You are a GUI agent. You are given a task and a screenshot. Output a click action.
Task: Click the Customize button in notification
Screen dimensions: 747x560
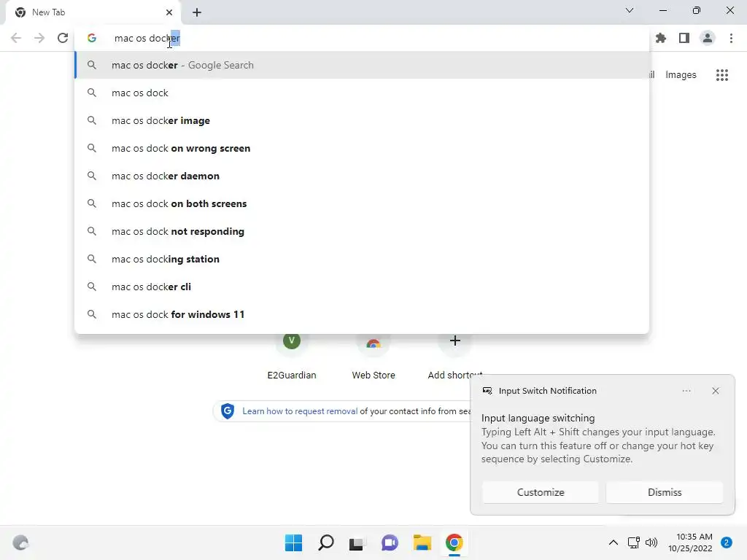coord(541,492)
